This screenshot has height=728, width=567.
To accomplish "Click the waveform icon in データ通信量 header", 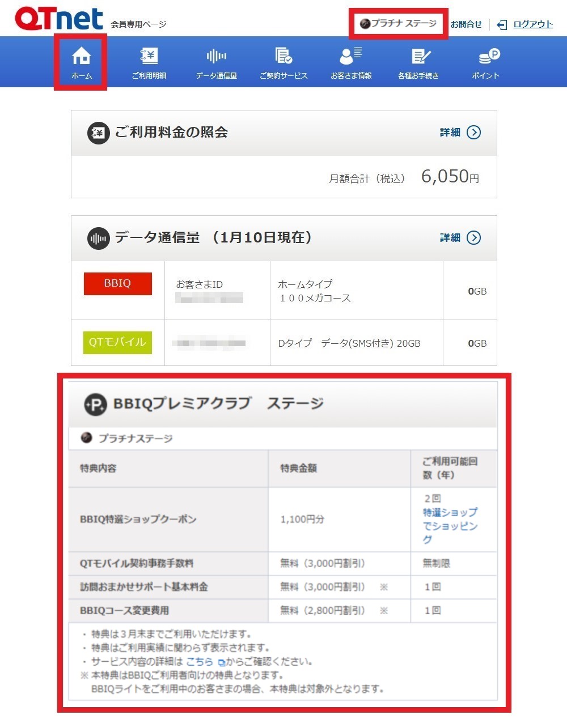I will point(98,239).
